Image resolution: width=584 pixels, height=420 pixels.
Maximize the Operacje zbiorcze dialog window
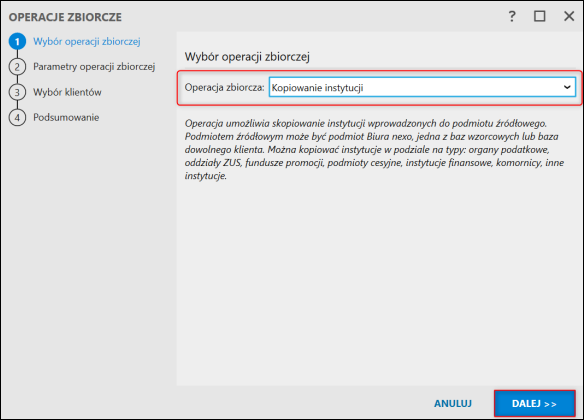pos(540,16)
